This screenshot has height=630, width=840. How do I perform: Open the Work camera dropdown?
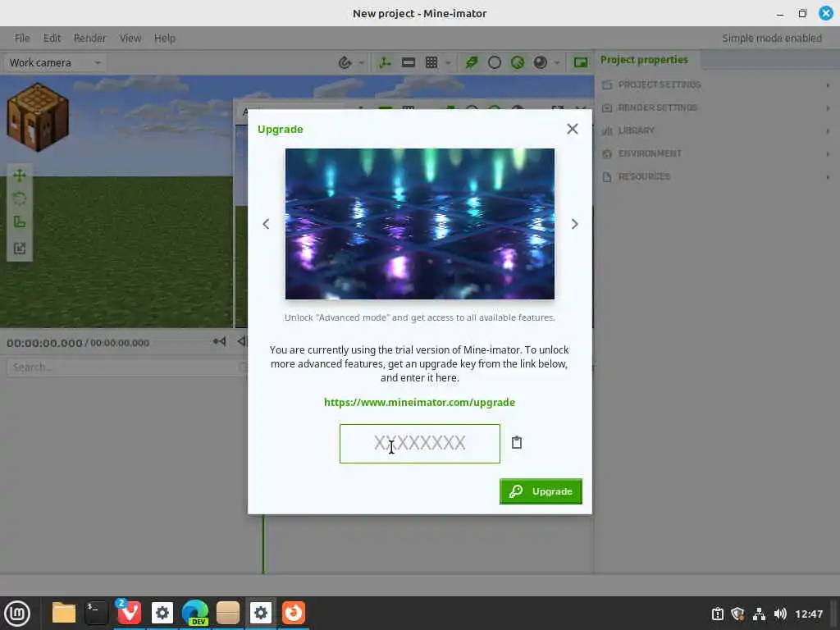pos(55,62)
